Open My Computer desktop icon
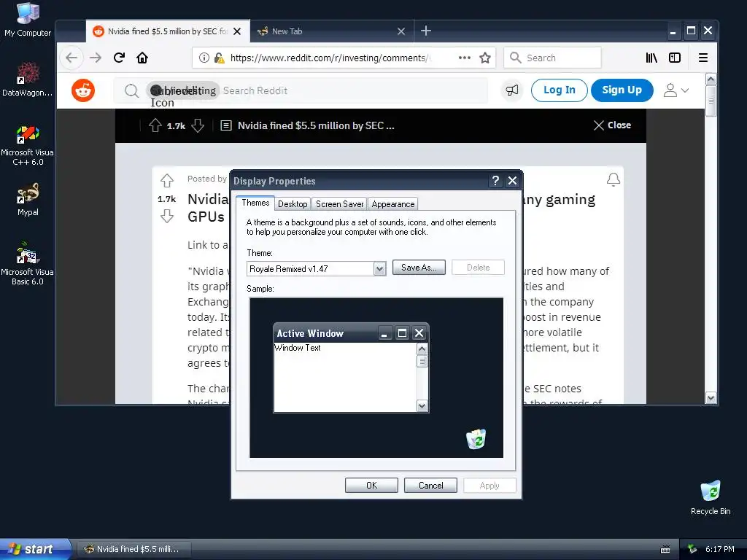The height and width of the screenshot is (560, 747). point(28,19)
